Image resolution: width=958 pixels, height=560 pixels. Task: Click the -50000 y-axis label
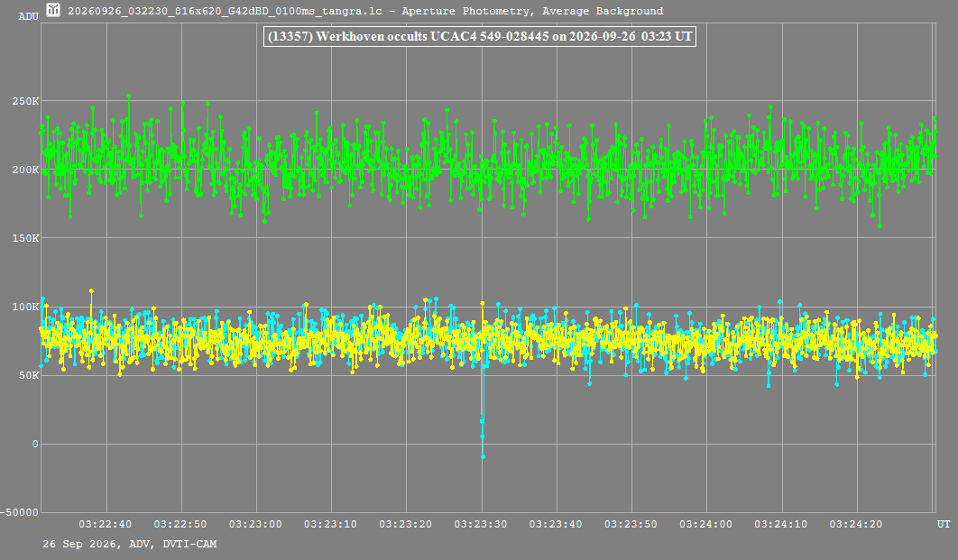pyautogui.click(x=20, y=512)
